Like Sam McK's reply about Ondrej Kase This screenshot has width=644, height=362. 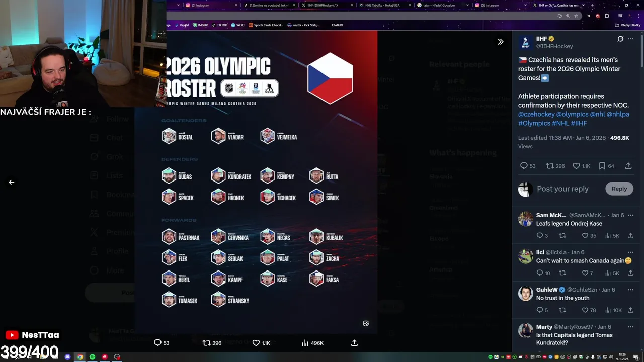pos(585,236)
